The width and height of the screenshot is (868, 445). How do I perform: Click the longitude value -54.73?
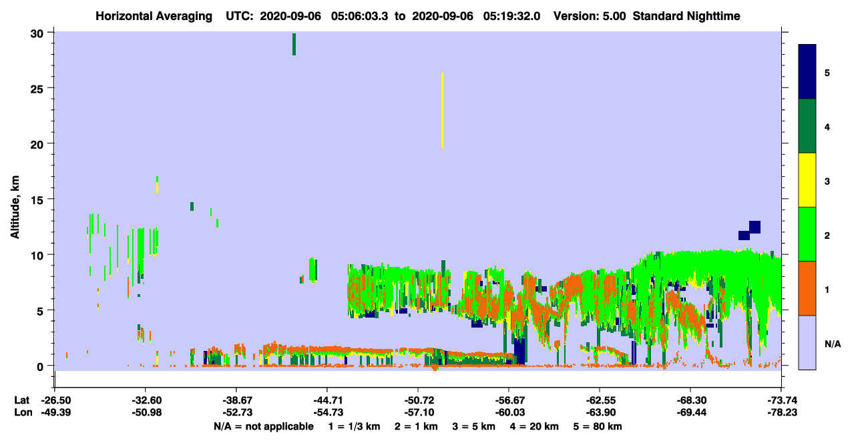327,413
